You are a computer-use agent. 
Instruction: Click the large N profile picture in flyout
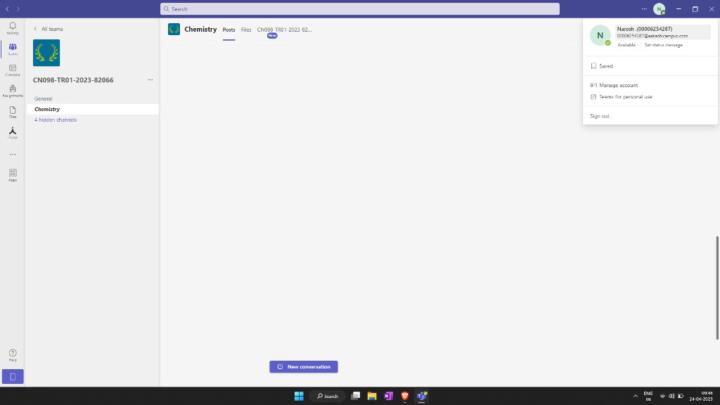click(600, 35)
